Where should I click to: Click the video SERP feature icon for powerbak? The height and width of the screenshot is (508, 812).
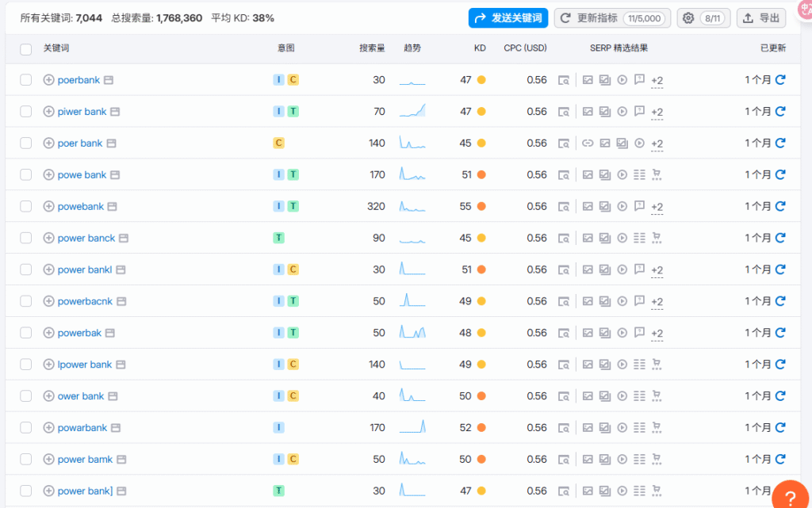coord(622,333)
